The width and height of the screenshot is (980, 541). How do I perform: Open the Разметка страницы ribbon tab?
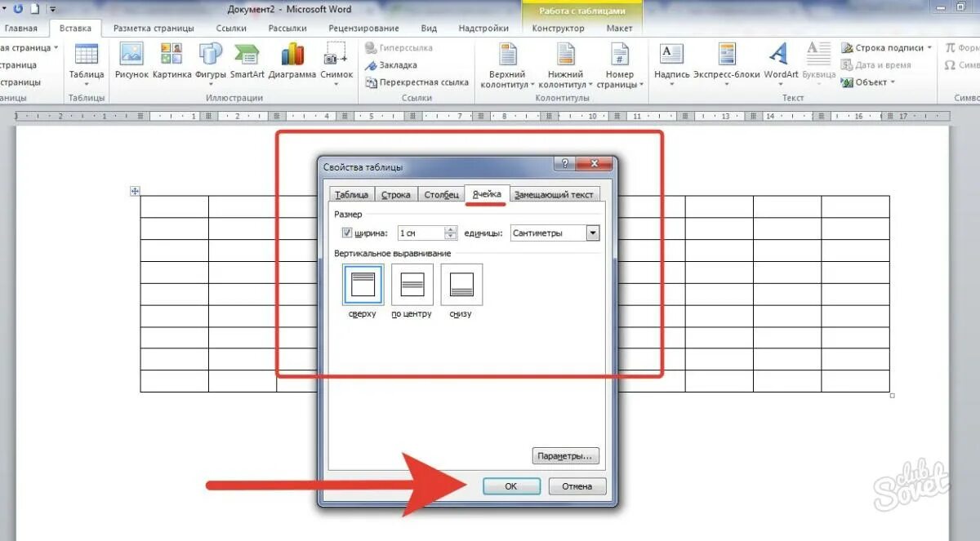coord(154,28)
